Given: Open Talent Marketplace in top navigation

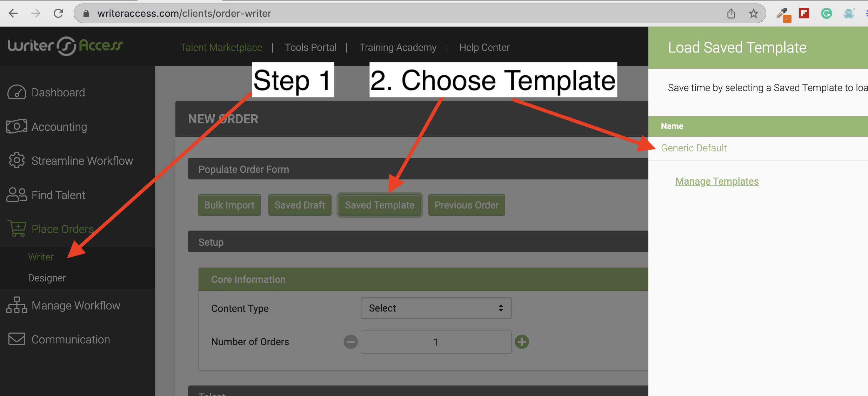Looking at the screenshot, I should tap(221, 47).
